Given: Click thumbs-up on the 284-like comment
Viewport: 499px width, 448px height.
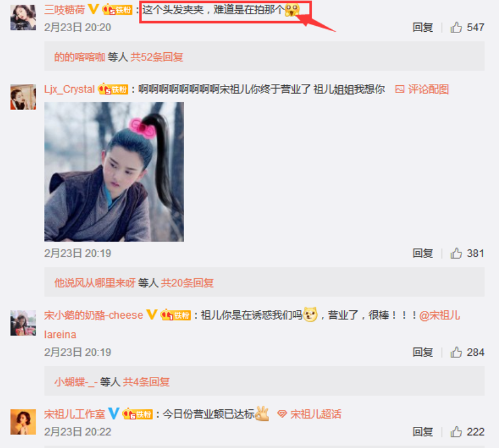Looking at the screenshot, I should pos(456,352).
